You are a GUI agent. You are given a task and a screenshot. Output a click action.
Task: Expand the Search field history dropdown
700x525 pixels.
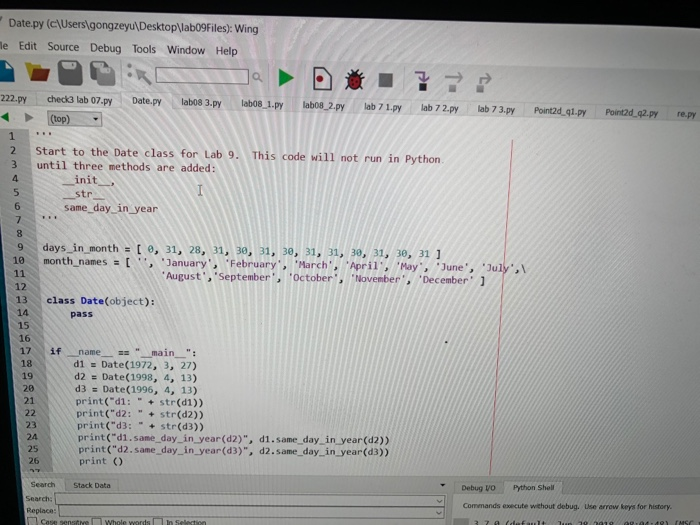(x=439, y=501)
